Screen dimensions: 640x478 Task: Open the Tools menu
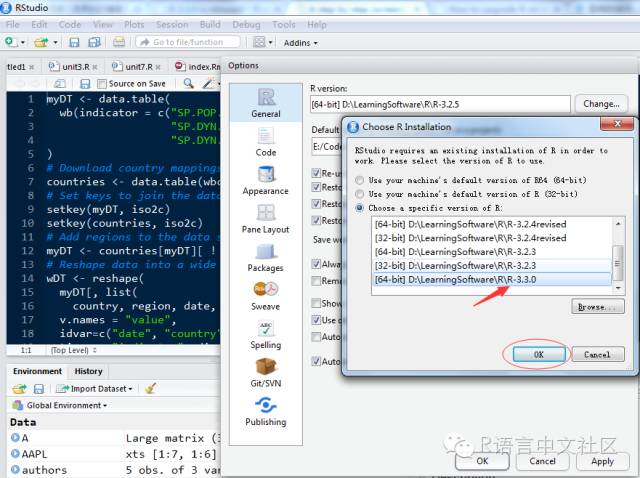point(284,24)
